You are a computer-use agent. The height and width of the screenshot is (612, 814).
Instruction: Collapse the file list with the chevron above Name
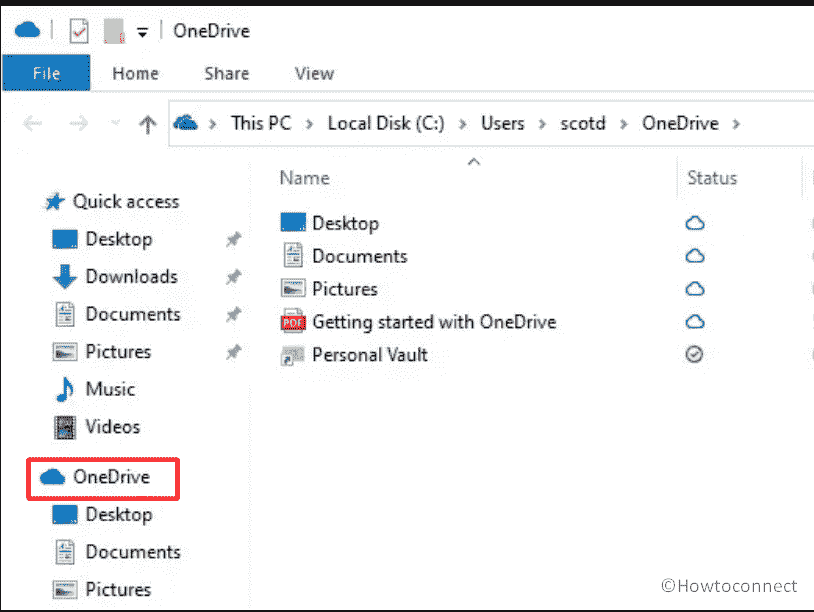(473, 160)
